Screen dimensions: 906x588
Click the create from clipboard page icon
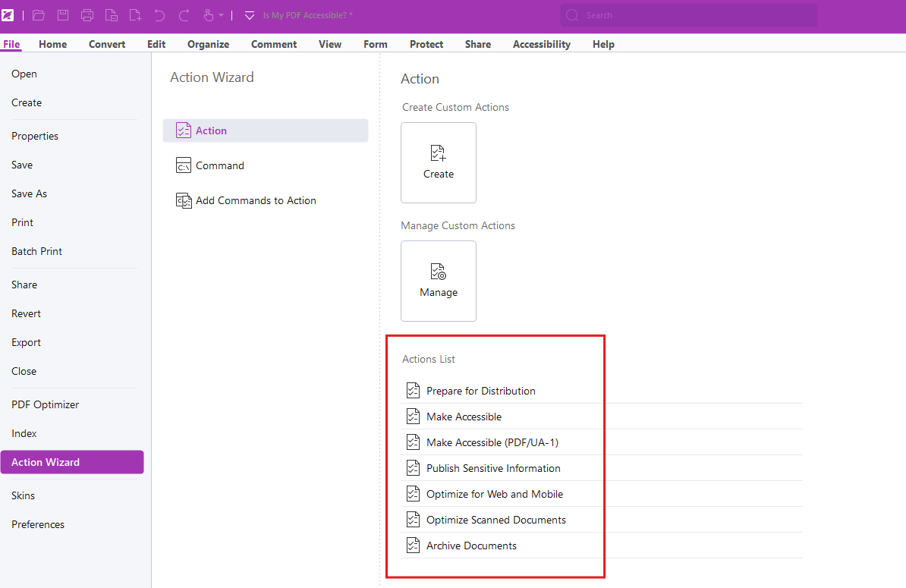coord(112,15)
